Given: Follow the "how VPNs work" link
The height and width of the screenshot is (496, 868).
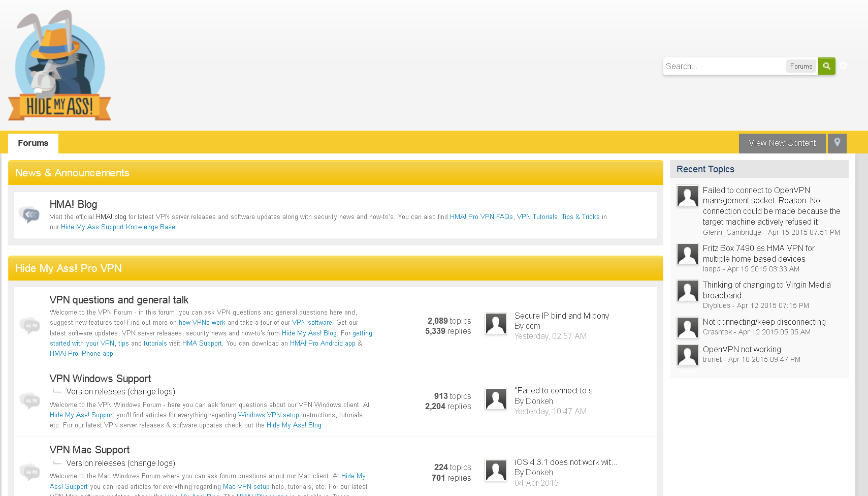Looking at the screenshot, I should pyautogui.click(x=202, y=323).
